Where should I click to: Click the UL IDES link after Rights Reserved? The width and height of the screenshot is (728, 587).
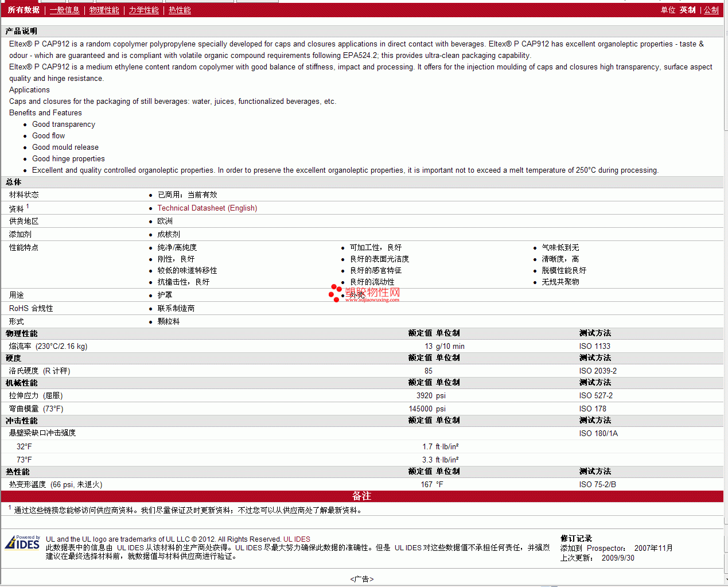297,539
